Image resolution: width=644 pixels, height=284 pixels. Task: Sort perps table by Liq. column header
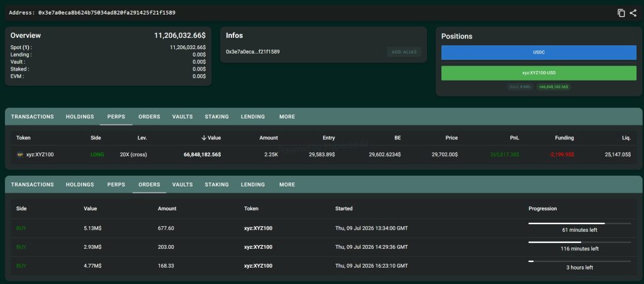coord(626,138)
